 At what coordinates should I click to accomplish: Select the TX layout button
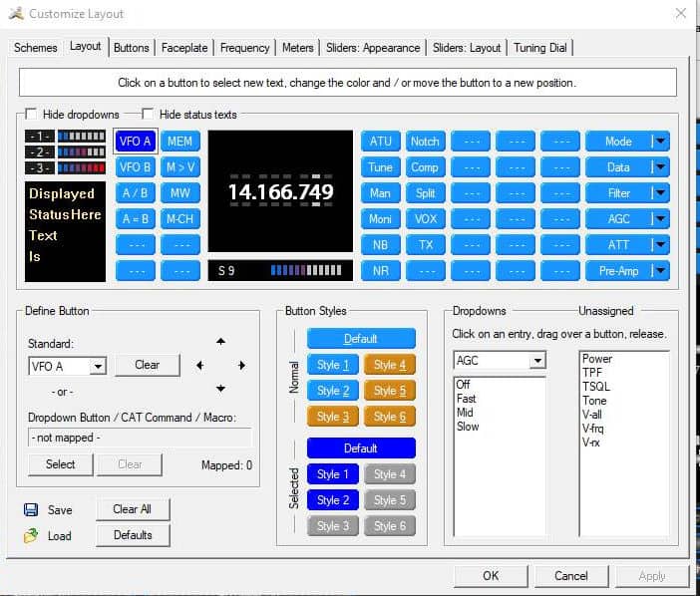pos(426,245)
